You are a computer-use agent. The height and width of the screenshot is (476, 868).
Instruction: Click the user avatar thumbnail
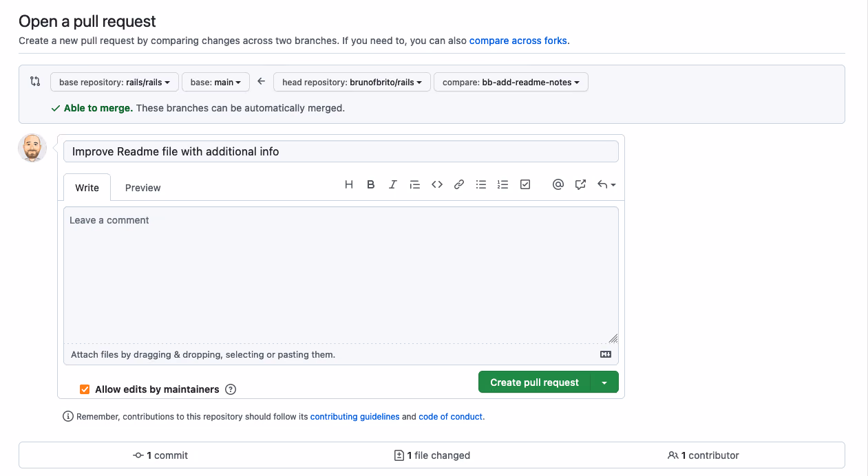pos(32,148)
